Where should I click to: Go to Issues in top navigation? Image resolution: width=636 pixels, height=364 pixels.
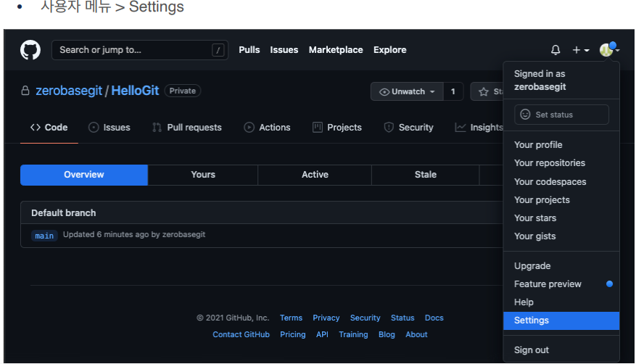(x=284, y=50)
